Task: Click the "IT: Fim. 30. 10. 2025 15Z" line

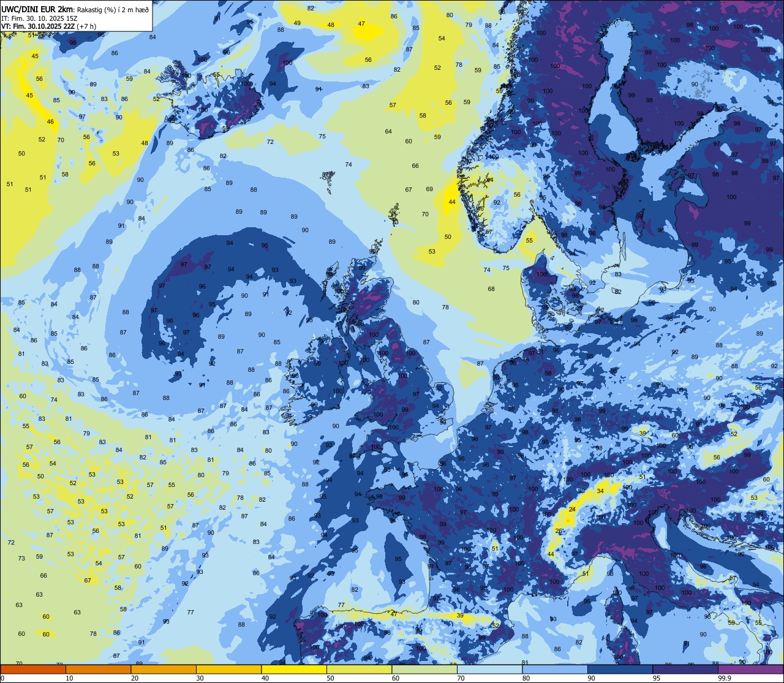Action: point(39,18)
